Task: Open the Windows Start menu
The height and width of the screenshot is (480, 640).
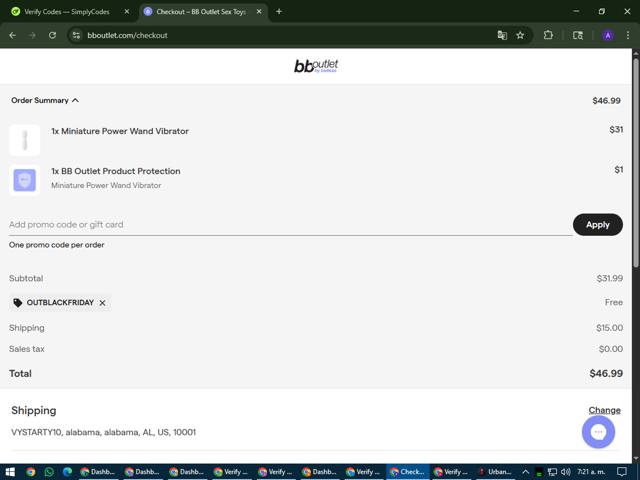Action: point(10,472)
